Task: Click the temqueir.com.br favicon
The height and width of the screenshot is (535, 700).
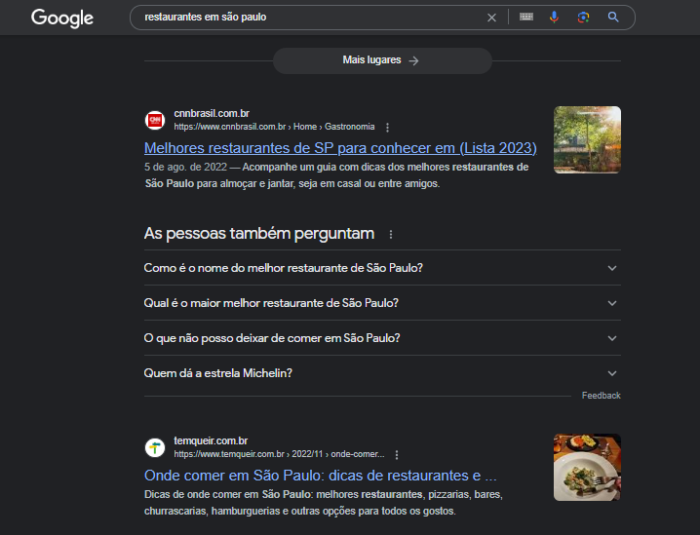Action: point(155,447)
